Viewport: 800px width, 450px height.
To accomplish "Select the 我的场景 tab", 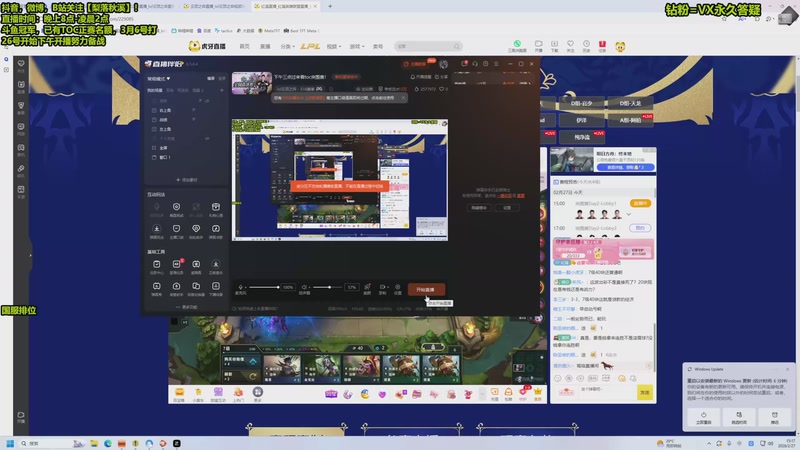I will pyautogui.click(x=155, y=90).
